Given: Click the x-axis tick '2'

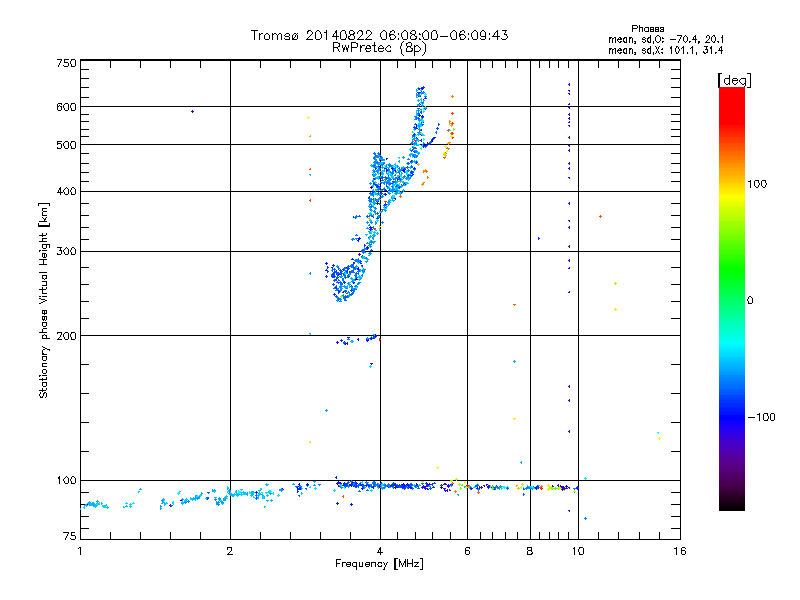Looking at the screenshot, I should click(230, 551).
